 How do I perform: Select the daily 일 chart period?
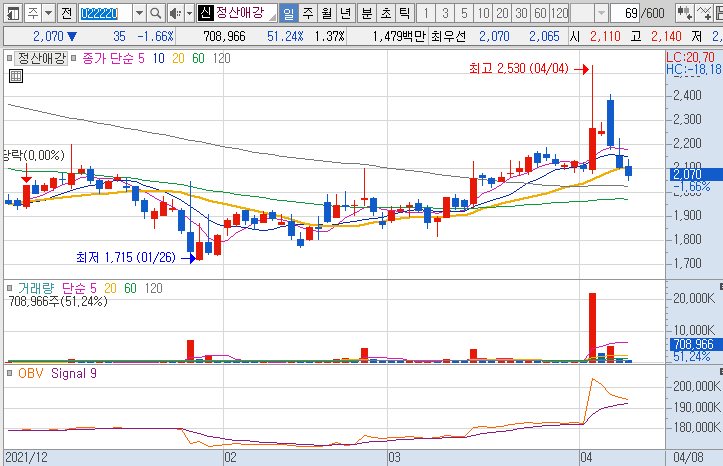click(289, 13)
